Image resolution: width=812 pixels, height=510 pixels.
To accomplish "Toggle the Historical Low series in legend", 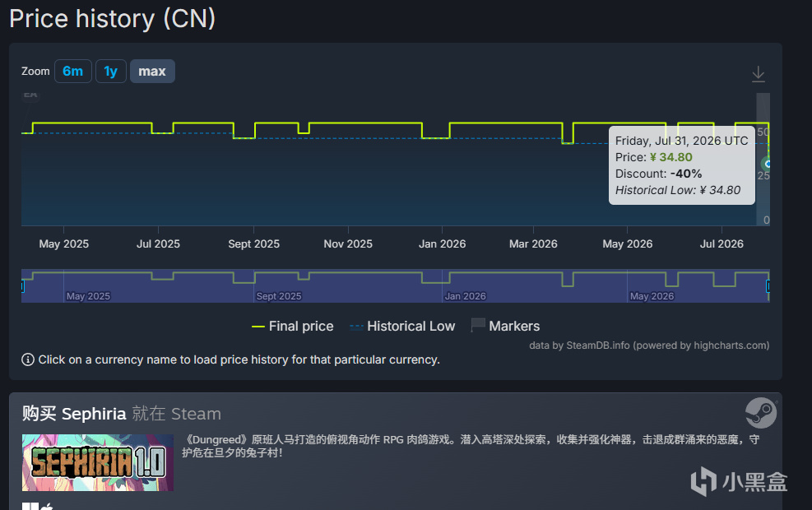I will tap(402, 327).
